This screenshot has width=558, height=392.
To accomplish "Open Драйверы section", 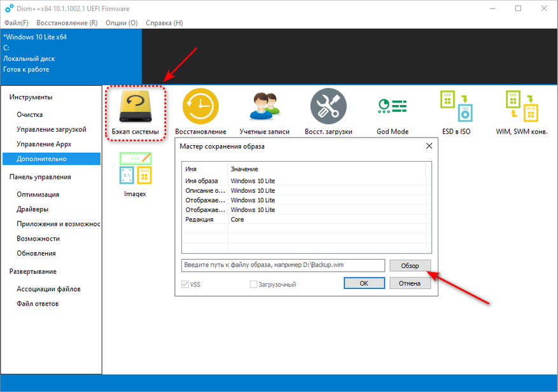I will point(32,209).
